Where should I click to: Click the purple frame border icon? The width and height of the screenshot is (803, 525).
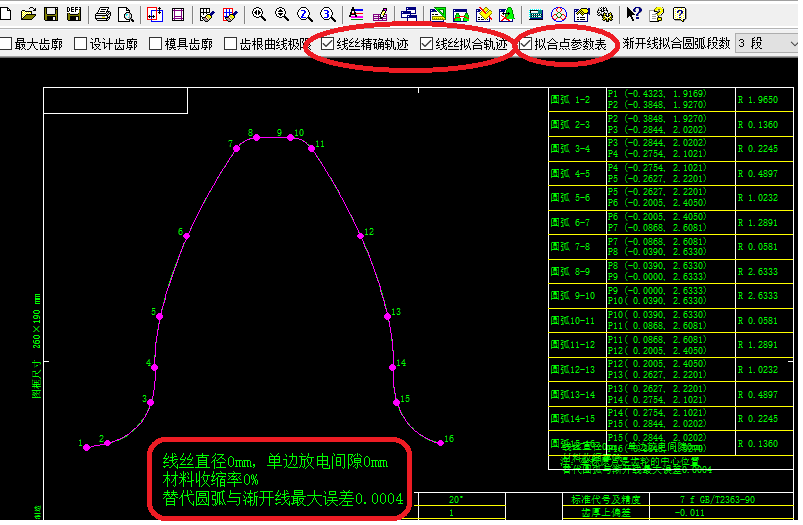tap(178, 14)
